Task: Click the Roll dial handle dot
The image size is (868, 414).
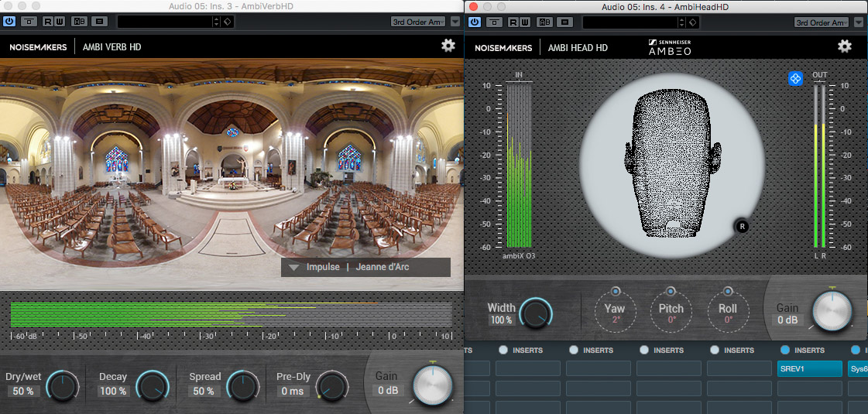Action: [728, 291]
